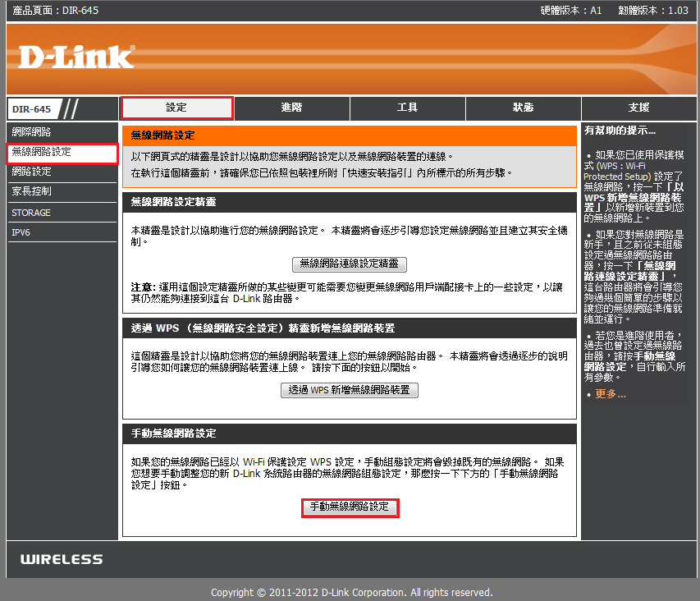This screenshot has height=601, width=700.
Task: Click the 硬體版本 : A1 text
Action: [x=571, y=11]
